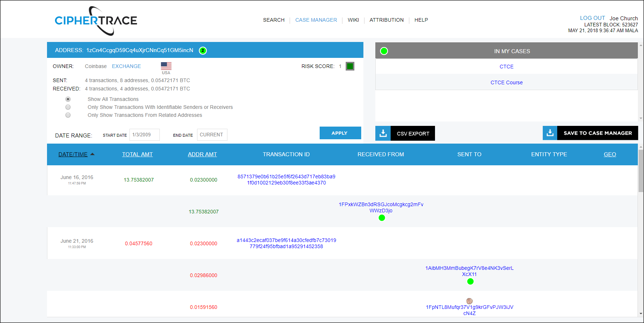Click the USA flag icon
Image resolution: width=644 pixels, height=323 pixels.
coord(166,66)
